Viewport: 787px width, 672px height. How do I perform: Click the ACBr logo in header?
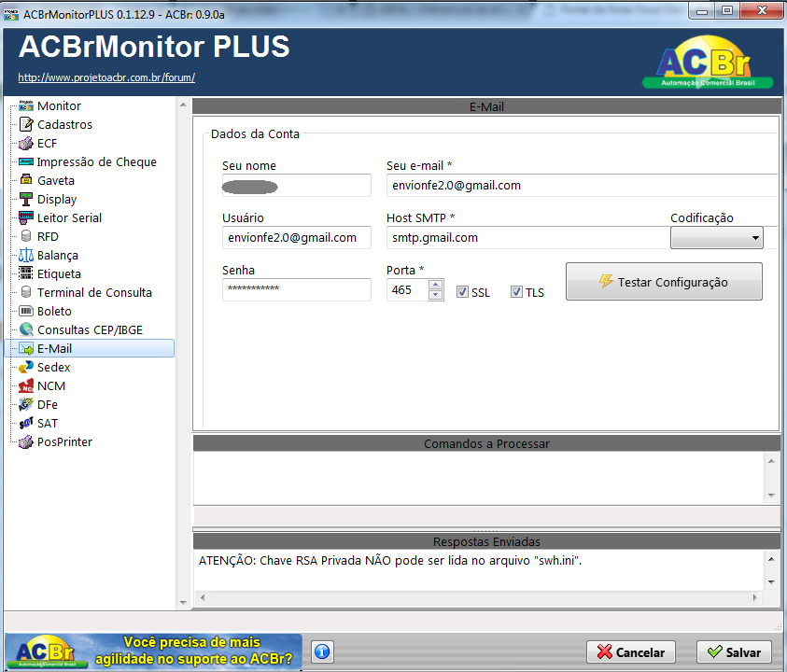[707, 63]
